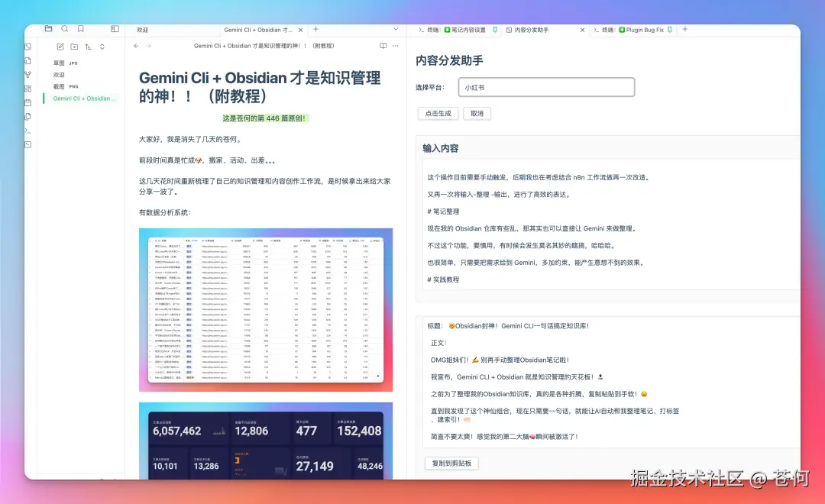Viewport: 825px width, 504px height.
Task: Click the 复制到剪贴板 button
Action: point(451,463)
